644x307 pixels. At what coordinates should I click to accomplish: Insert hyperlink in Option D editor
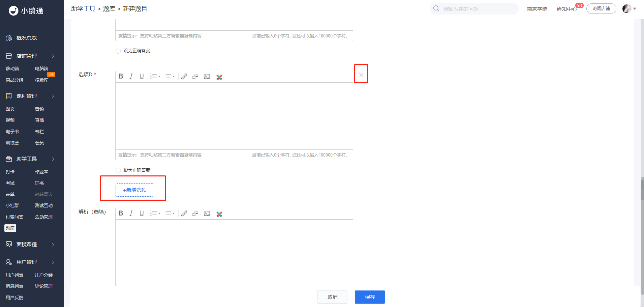click(184, 77)
